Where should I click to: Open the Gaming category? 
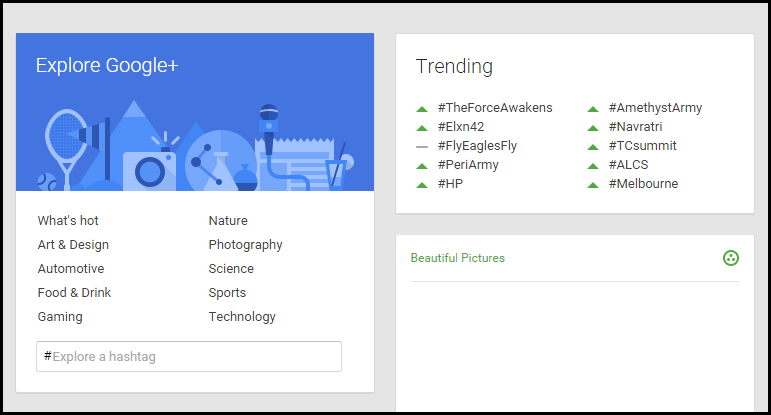[x=60, y=317]
